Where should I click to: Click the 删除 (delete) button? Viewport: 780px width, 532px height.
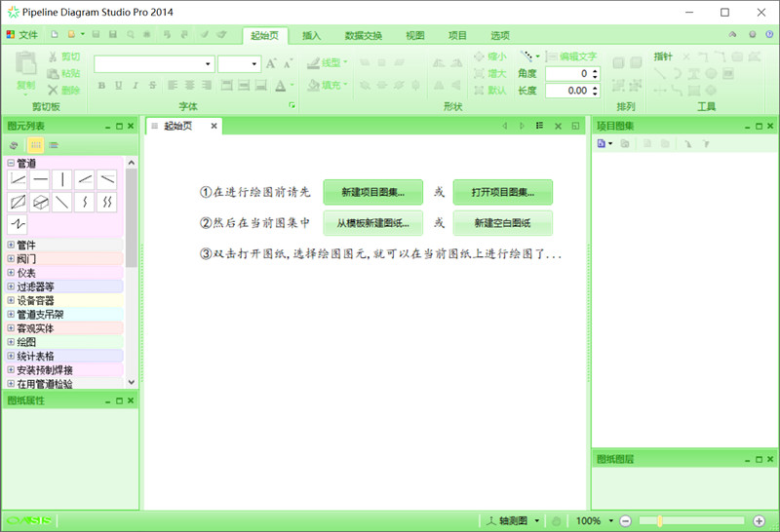64,90
